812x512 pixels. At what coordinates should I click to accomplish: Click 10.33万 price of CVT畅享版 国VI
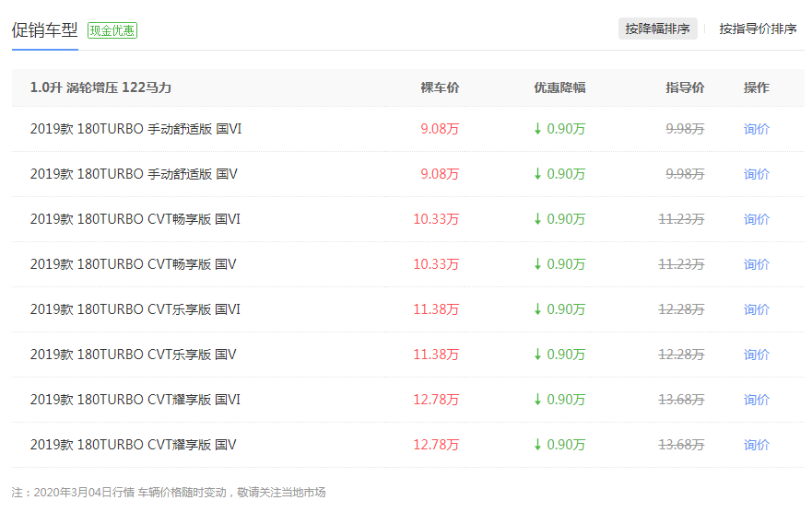point(436,219)
